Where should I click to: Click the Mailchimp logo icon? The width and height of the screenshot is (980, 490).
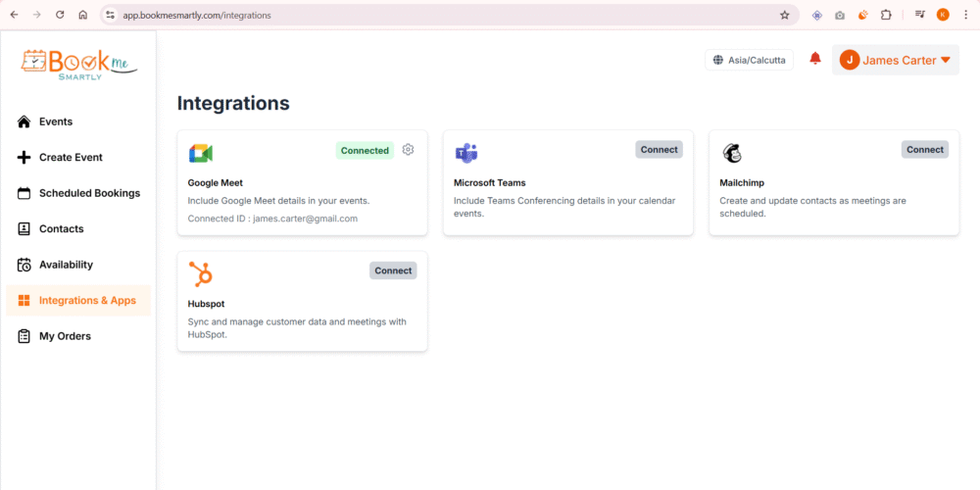click(x=732, y=153)
